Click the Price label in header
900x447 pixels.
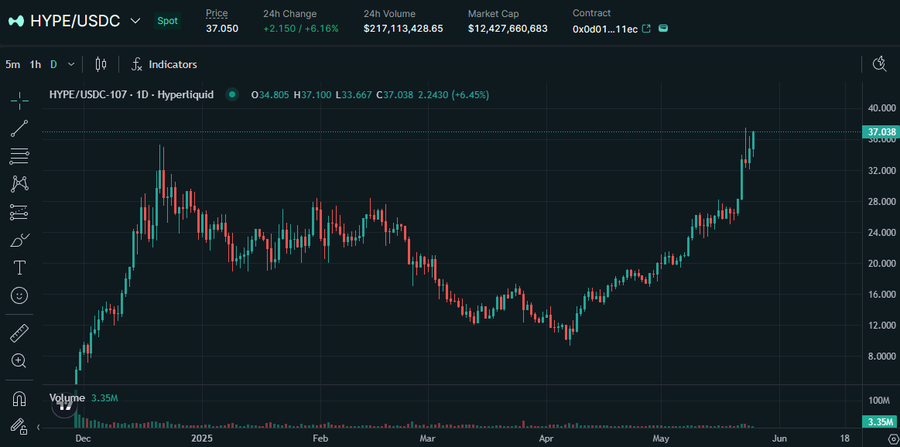(217, 13)
